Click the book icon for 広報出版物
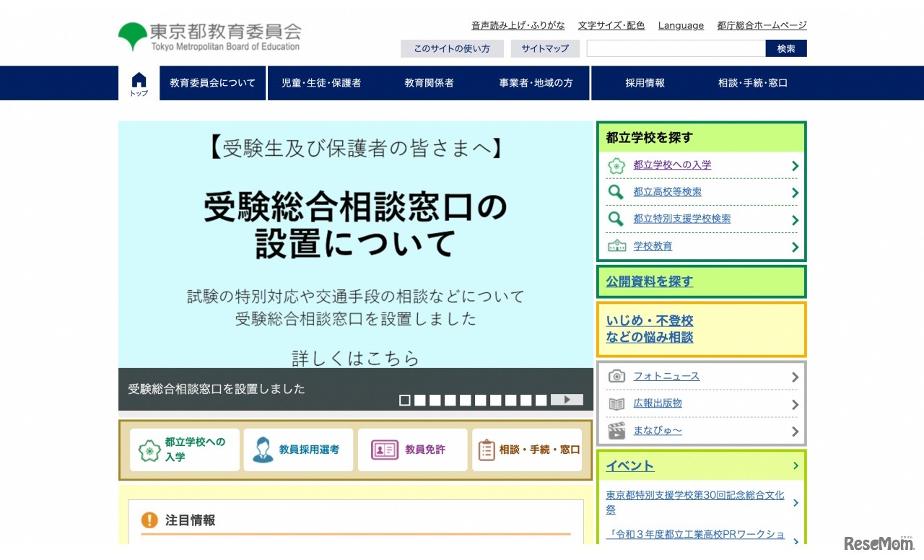Screen dimensions: 924x560 tap(616, 403)
